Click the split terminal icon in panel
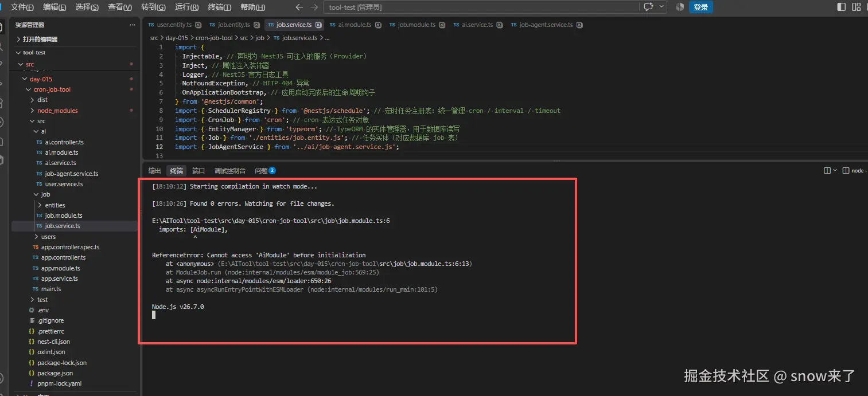This screenshot has width=868, height=396. pyautogui.click(x=827, y=171)
